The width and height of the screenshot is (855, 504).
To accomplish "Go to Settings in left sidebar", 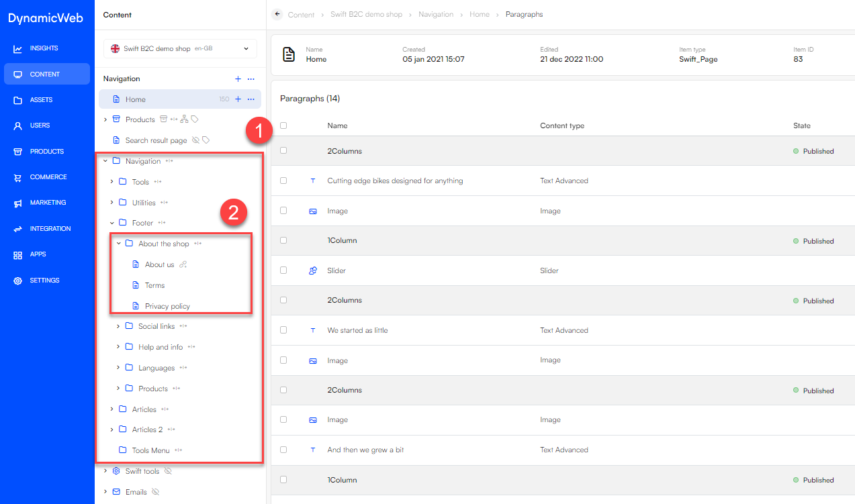I will [x=44, y=281].
